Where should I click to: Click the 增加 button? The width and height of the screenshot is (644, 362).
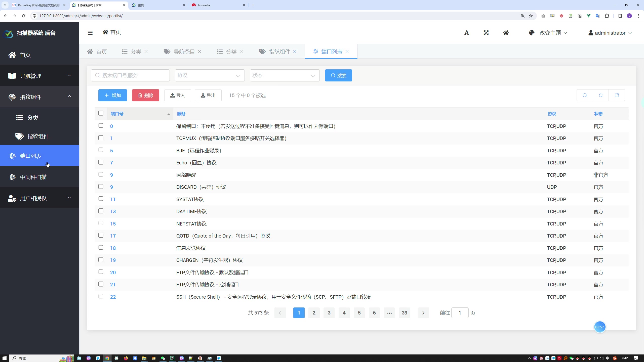point(112,95)
